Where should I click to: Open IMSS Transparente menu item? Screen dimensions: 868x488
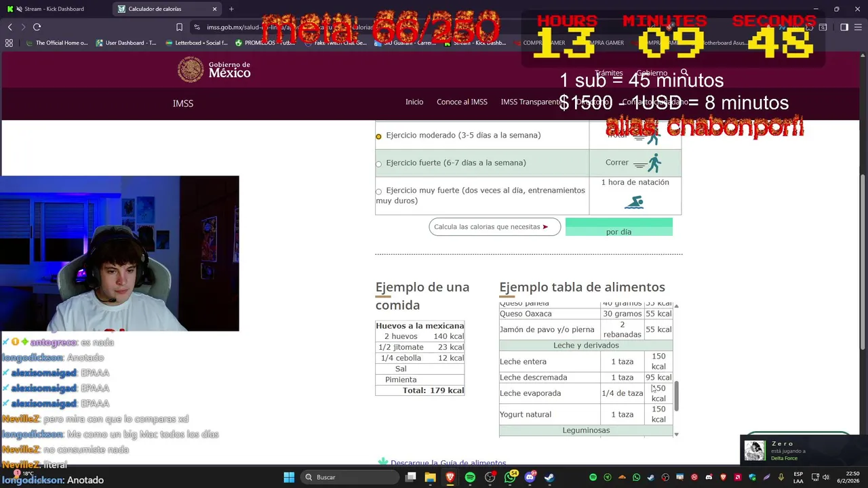pos(531,102)
